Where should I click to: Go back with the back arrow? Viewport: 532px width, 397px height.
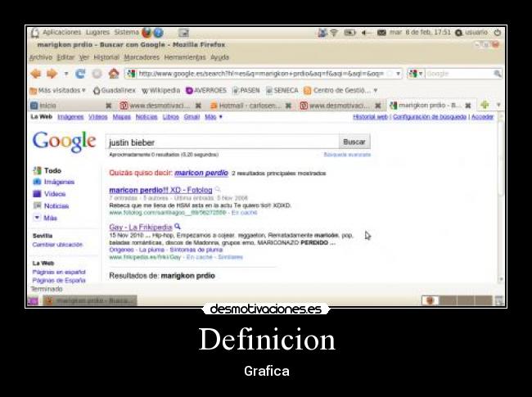tap(36, 74)
